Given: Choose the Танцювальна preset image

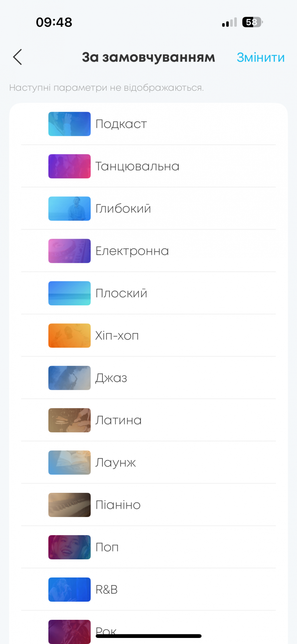Looking at the screenshot, I should 69,166.
